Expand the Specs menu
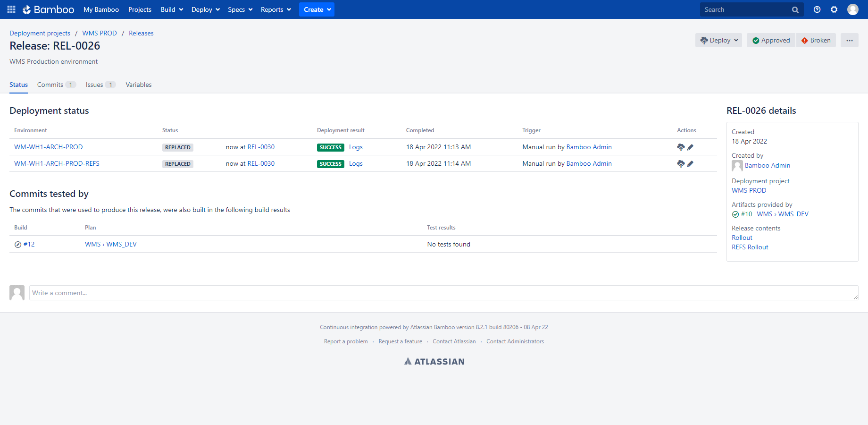The image size is (868, 425). tap(240, 9)
